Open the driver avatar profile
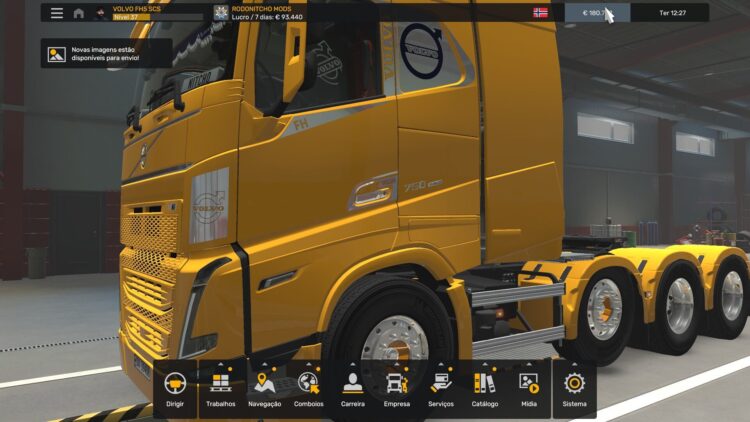 (x=101, y=13)
